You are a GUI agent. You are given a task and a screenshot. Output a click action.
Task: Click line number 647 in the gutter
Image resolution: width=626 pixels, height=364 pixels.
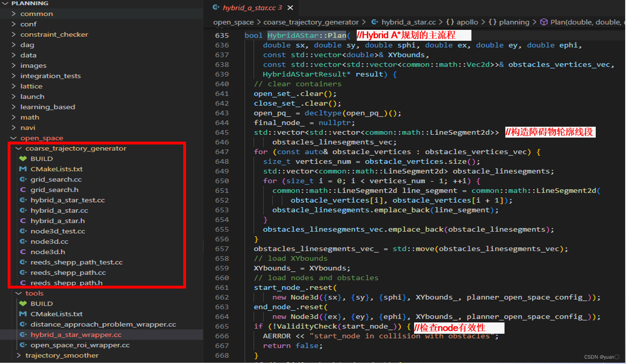(x=222, y=152)
